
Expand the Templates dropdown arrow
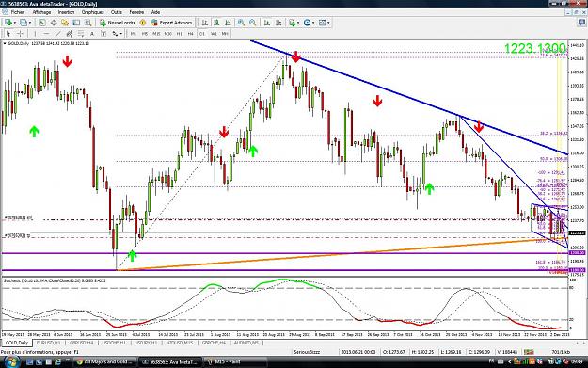coord(329,23)
